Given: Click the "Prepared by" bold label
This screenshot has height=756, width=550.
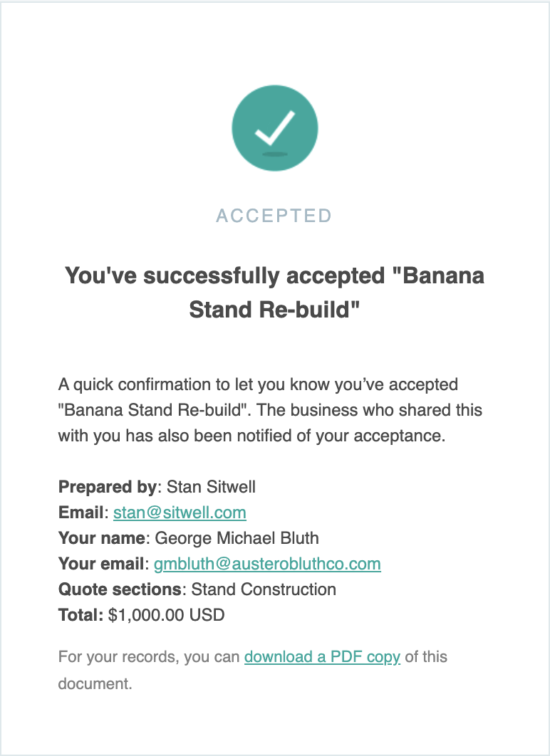Looking at the screenshot, I should click(x=108, y=486).
